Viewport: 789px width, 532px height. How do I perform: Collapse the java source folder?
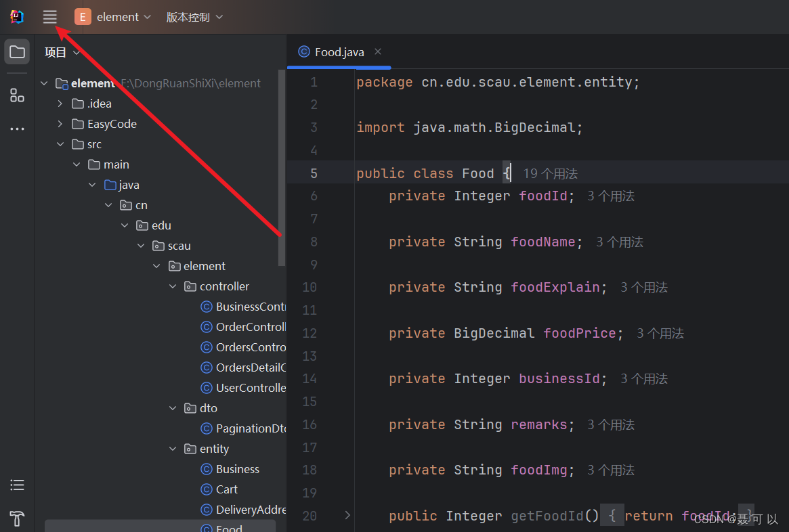(93, 185)
